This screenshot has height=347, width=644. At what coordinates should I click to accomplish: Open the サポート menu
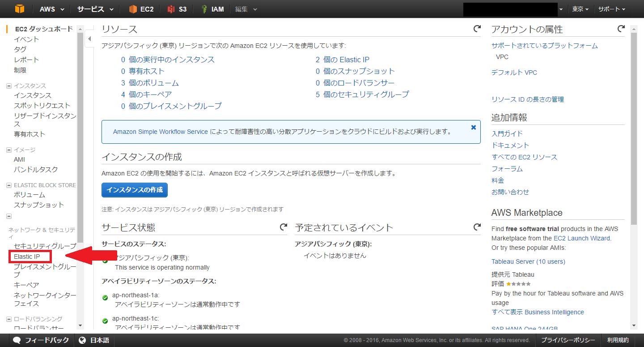coord(611,9)
